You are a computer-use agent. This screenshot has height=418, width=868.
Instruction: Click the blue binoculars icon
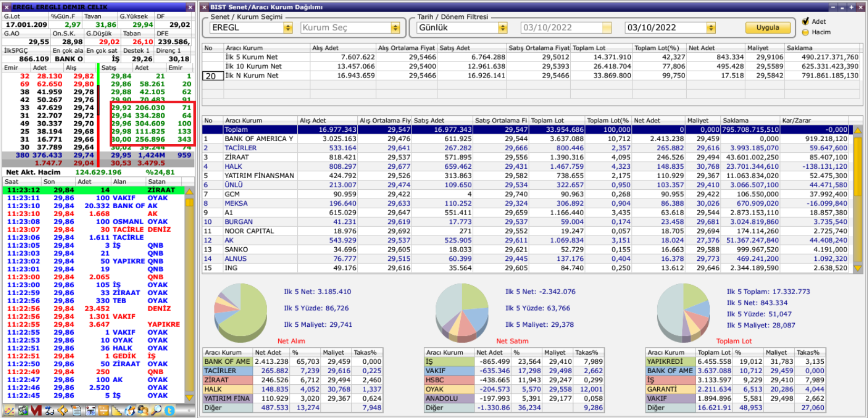point(49,410)
